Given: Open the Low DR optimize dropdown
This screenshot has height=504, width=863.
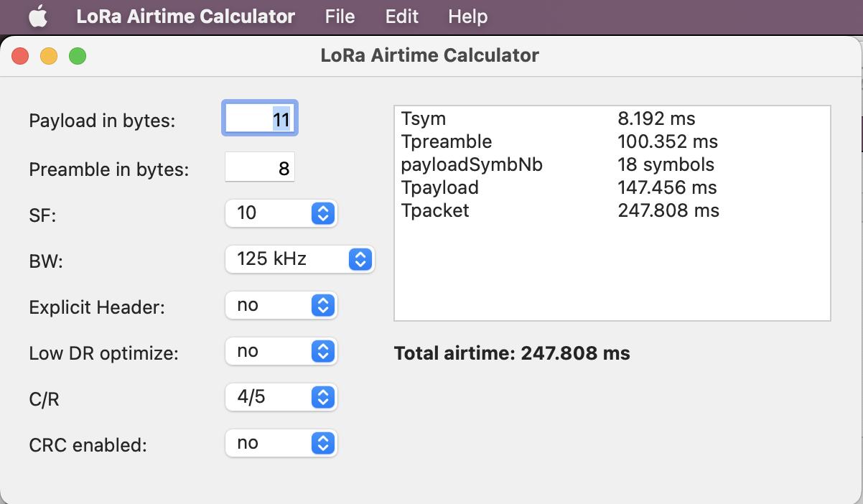Looking at the screenshot, I should [x=281, y=351].
